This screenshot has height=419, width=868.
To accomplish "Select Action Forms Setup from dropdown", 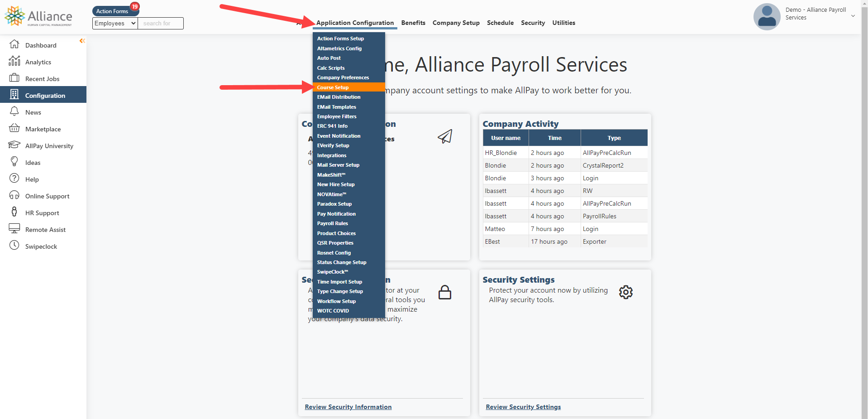I will (x=349, y=39).
